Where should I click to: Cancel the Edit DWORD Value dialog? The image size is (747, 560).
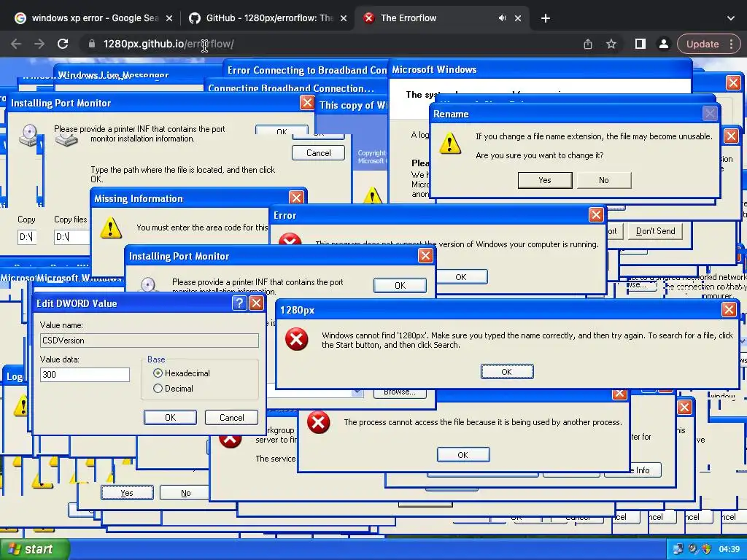pyautogui.click(x=231, y=417)
